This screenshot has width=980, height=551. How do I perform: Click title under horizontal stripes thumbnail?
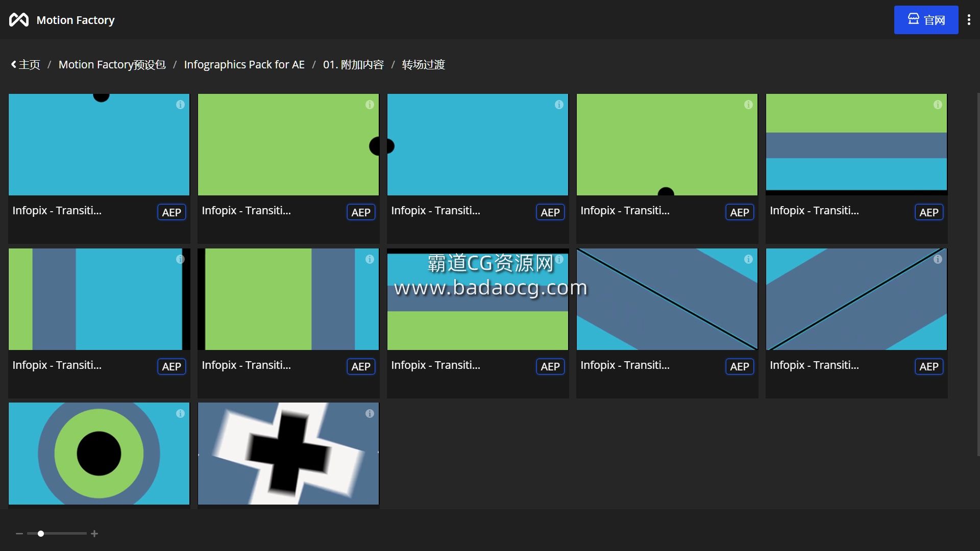[x=815, y=210]
